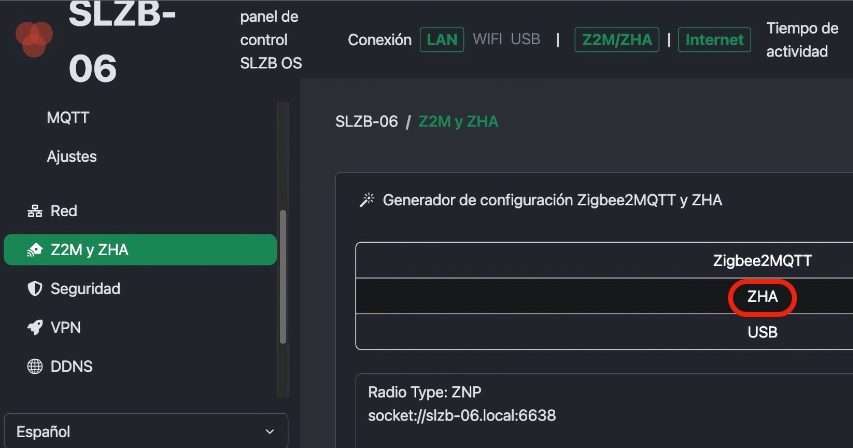
Task: Click the language dropdown chevron arrow
Action: pos(269,432)
